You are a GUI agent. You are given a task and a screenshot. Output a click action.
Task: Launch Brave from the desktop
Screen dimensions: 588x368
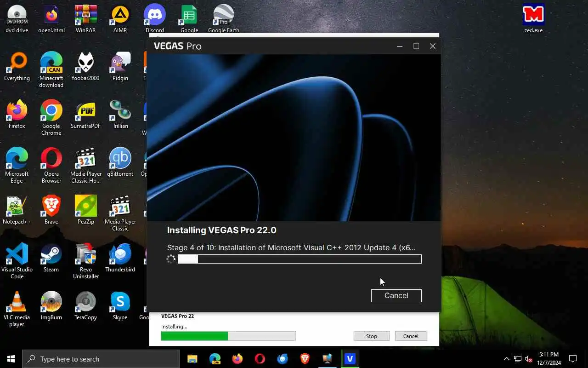[x=51, y=210]
